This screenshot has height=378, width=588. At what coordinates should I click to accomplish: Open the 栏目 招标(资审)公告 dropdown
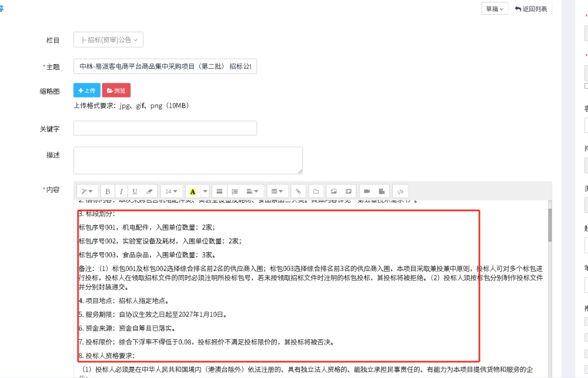click(x=108, y=40)
